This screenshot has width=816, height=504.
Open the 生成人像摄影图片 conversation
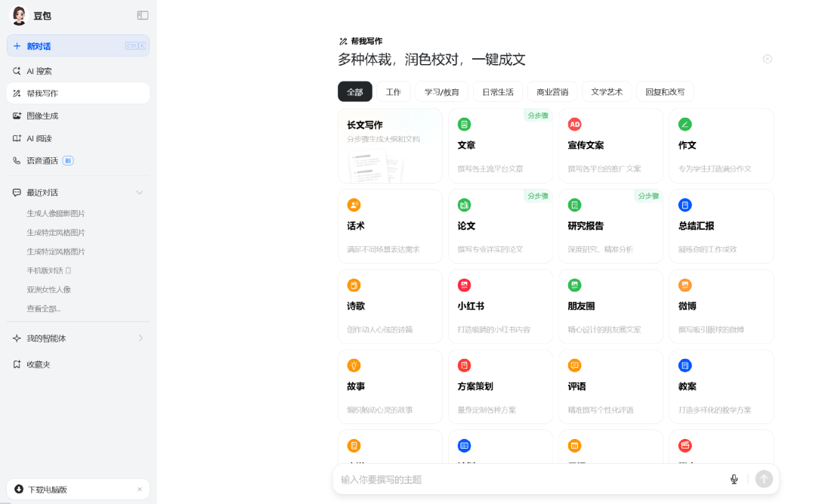coord(56,214)
